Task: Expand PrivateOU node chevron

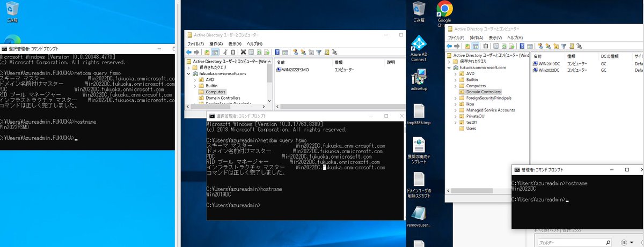Action: tap(455, 116)
